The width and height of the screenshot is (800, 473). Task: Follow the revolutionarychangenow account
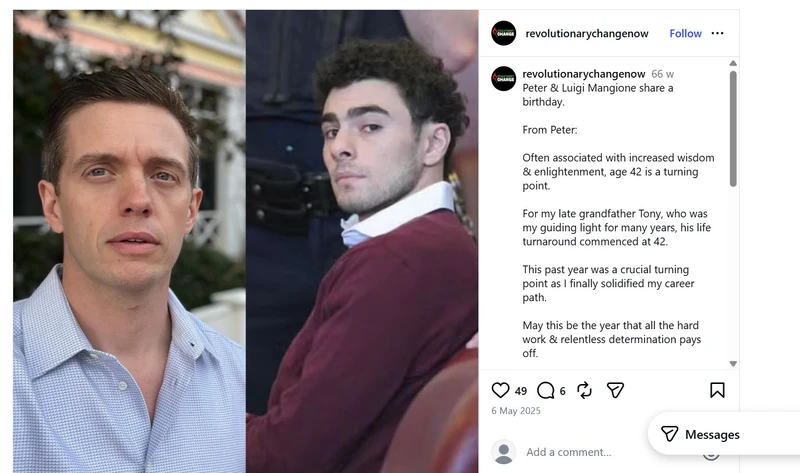point(685,33)
